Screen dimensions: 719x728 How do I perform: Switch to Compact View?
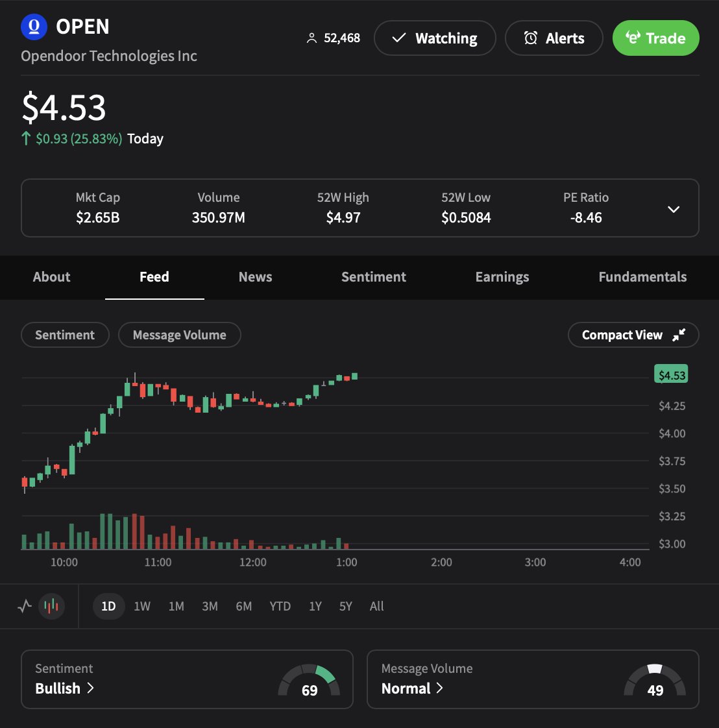pyautogui.click(x=633, y=335)
